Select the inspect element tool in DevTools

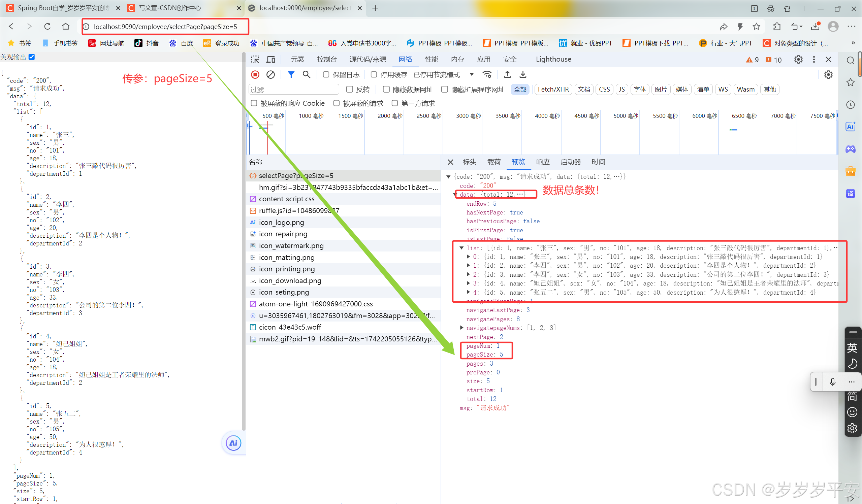tap(255, 59)
